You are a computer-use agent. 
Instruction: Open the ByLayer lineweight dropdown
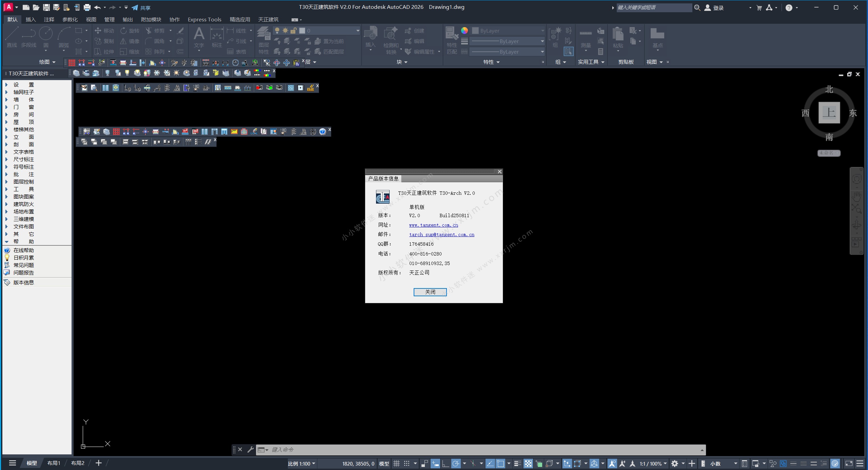(x=507, y=41)
